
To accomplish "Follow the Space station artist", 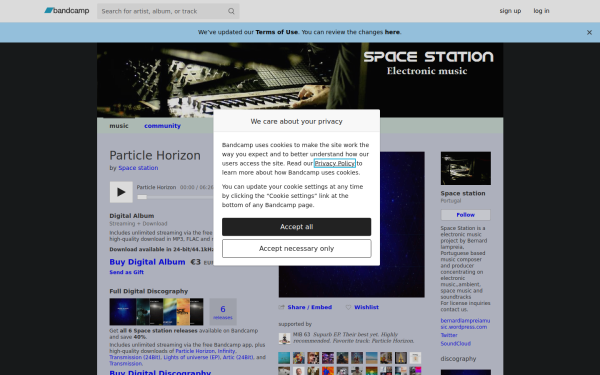I will tap(466, 215).
